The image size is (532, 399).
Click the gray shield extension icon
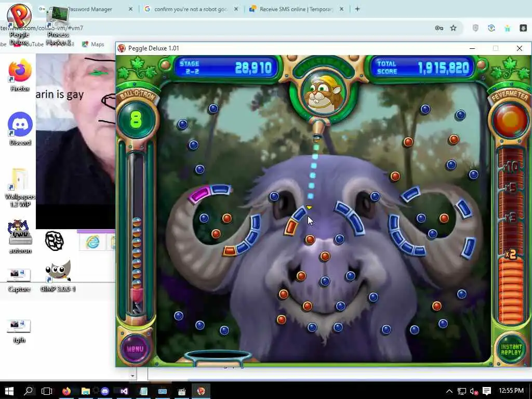click(475, 28)
